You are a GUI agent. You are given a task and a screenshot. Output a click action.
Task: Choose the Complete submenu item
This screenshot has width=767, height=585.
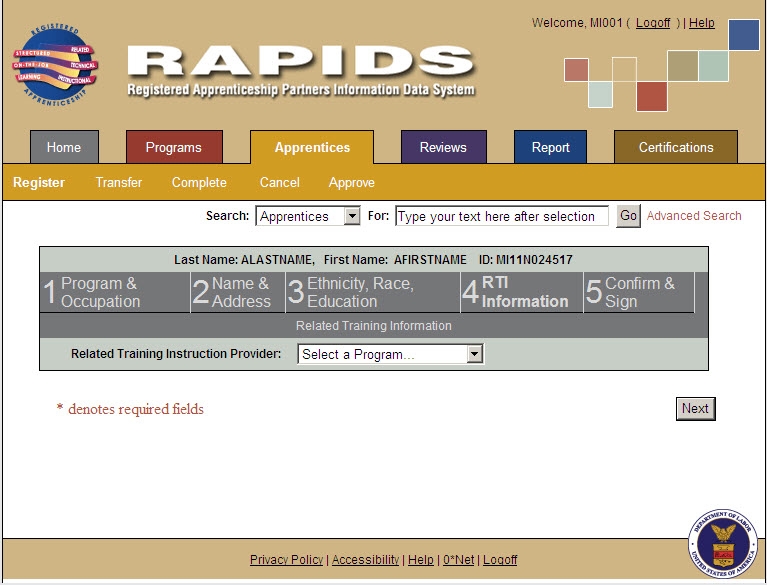click(x=199, y=182)
